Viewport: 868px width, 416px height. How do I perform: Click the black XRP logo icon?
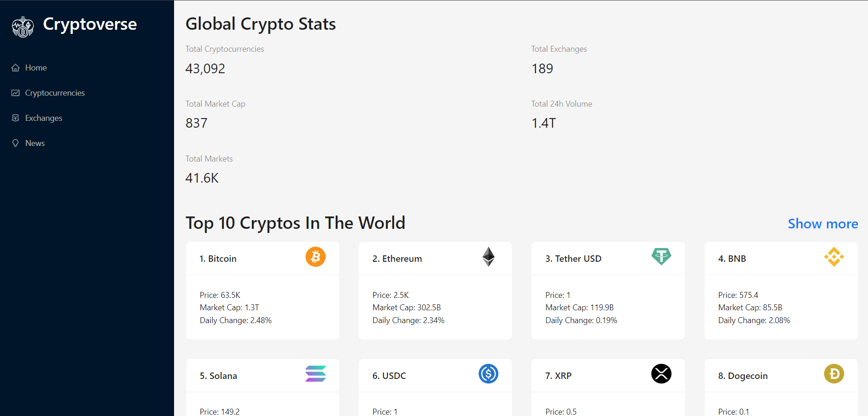tap(661, 374)
